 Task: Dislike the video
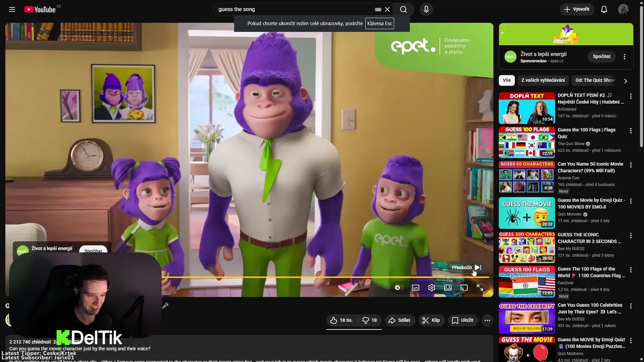(369, 320)
